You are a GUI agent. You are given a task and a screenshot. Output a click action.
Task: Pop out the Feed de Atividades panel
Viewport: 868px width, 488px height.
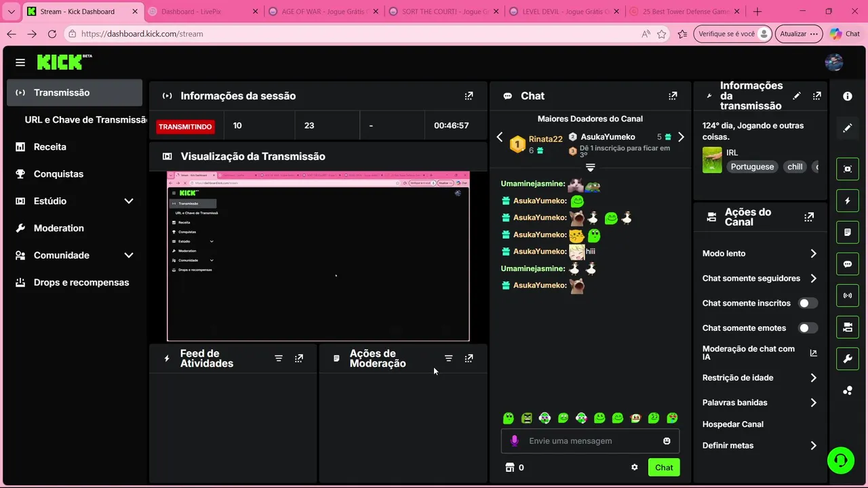pos(299,358)
